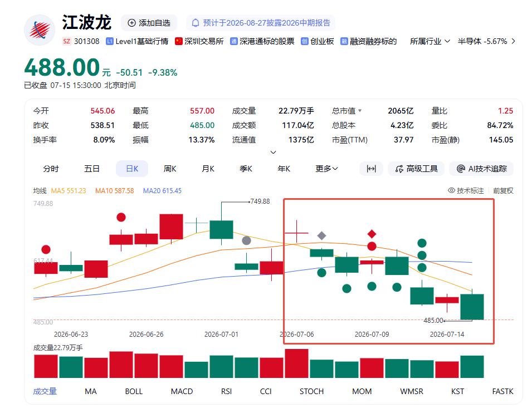This screenshot has height=413, width=532.
Task: Open AI技术追踪 tracking
Action: click(x=481, y=169)
